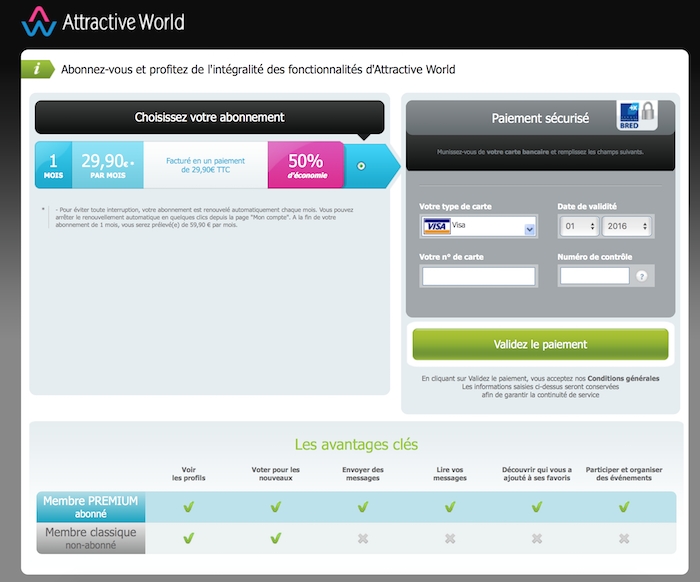This screenshot has height=582, width=700.
Task: Click classique checkmark under Voir les profils
Action: (188, 538)
